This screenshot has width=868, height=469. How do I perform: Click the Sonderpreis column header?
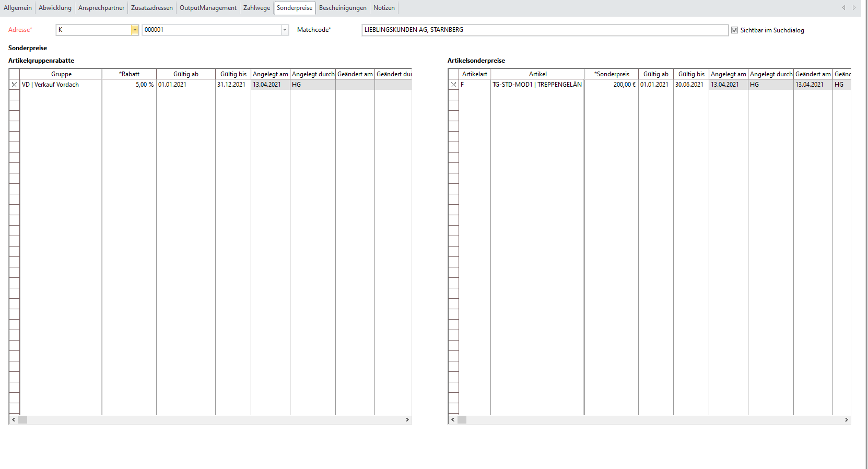click(612, 74)
